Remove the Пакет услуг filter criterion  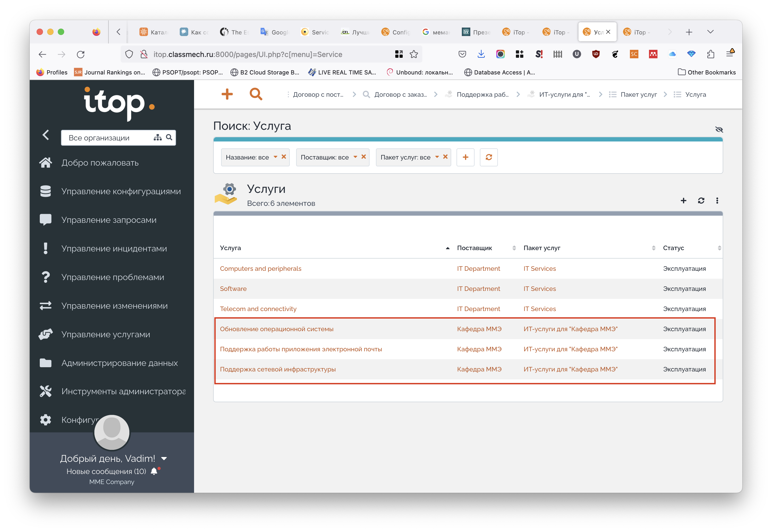click(445, 157)
